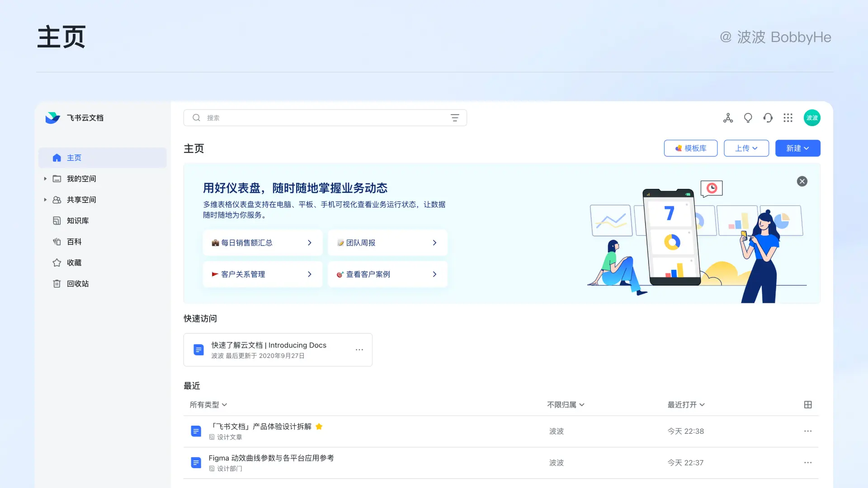The height and width of the screenshot is (488, 868).
Task: Expand the 我的空间 tree arrow
Action: (45, 178)
